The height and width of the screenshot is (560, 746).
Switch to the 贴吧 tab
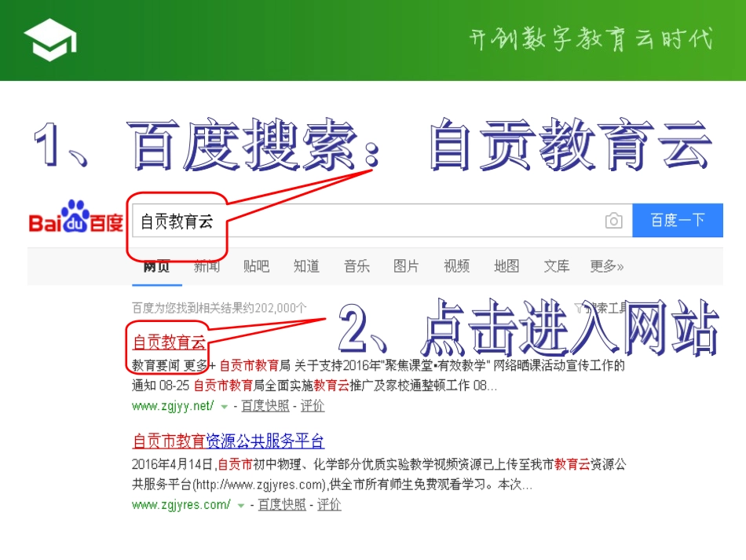click(257, 266)
